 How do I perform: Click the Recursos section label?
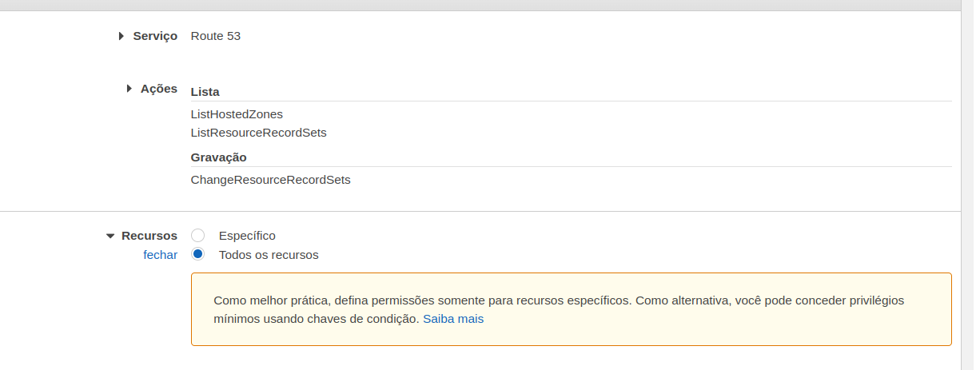click(149, 236)
